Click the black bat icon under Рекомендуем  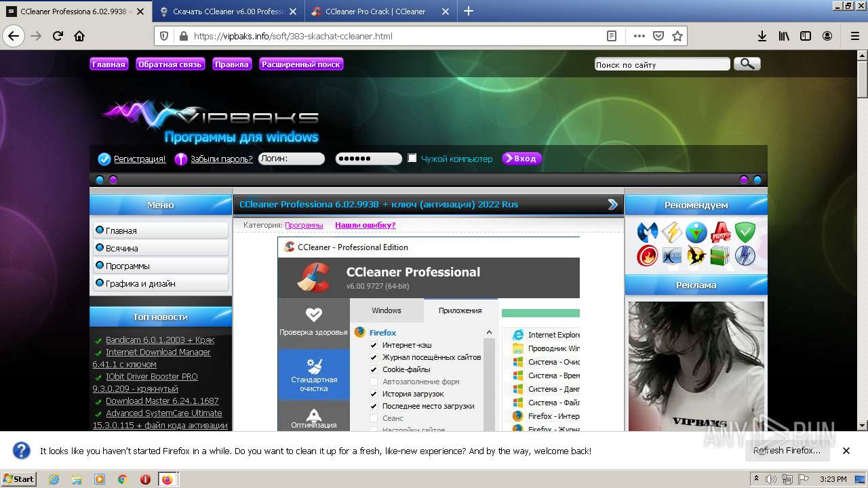[x=696, y=256]
